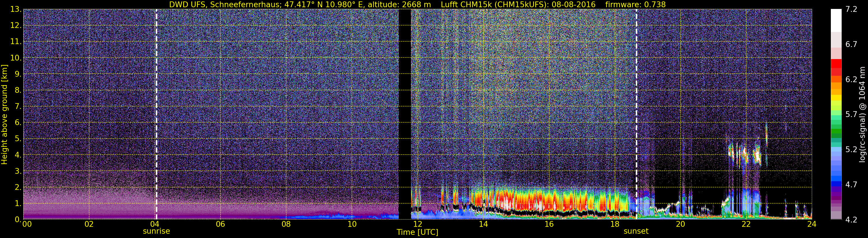Image resolution: width=868 pixels, height=238 pixels.
Task: Click the colorbar value '5.2'
Action: (x=851, y=150)
